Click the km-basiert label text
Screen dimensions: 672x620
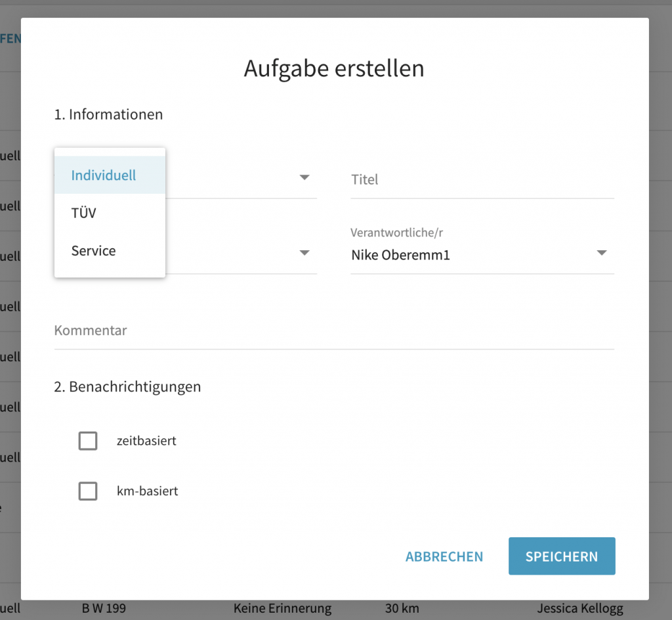pos(148,491)
